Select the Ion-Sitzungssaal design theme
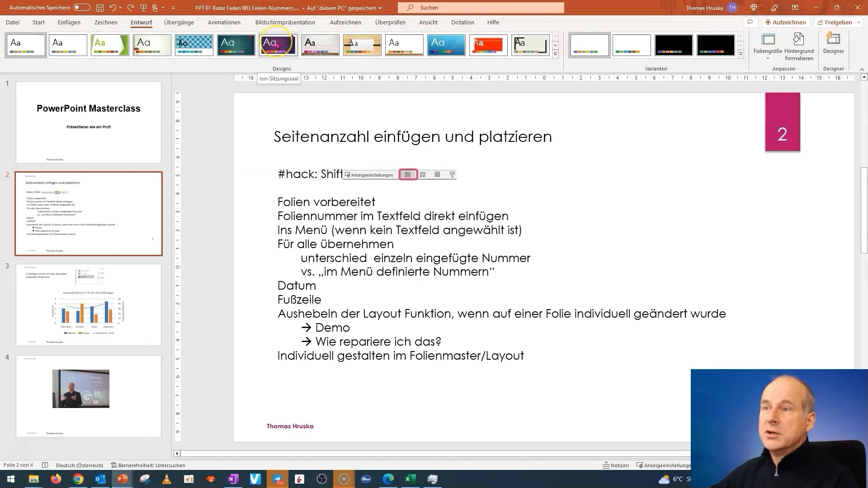 277,45
